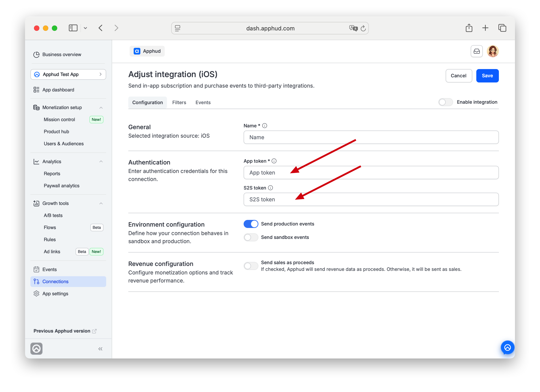Collapse the Analytics section chevron
Screen dimensions: 540x392
click(101, 162)
